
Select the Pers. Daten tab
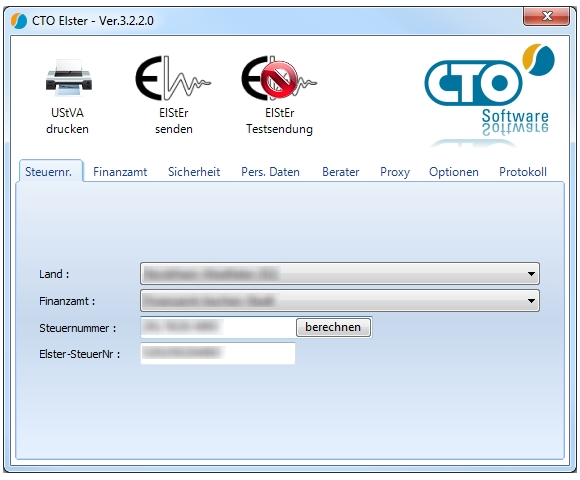point(270,172)
